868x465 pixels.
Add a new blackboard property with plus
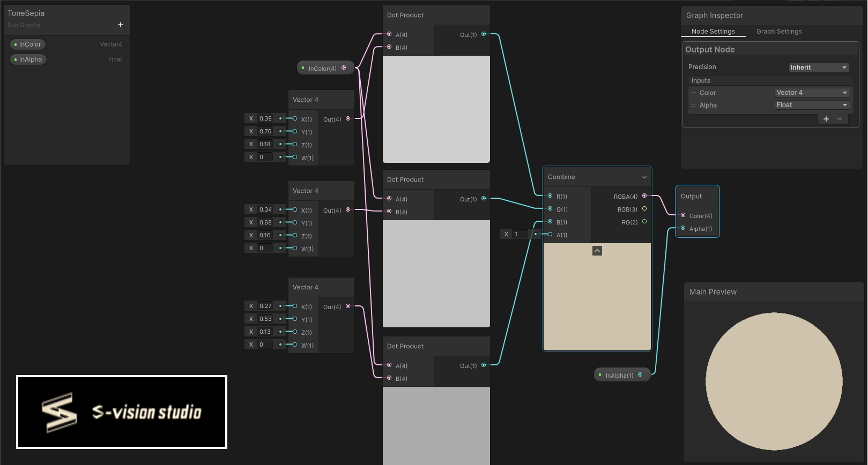coord(120,25)
